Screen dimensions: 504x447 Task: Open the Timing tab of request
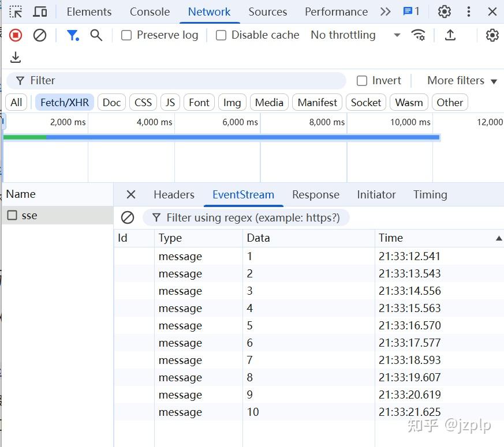tap(430, 194)
